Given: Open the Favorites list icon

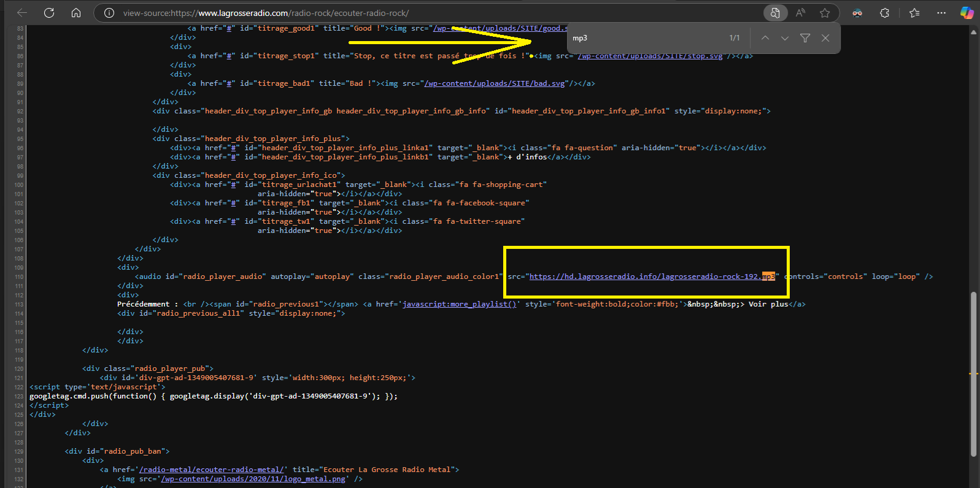Looking at the screenshot, I should 914,13.
